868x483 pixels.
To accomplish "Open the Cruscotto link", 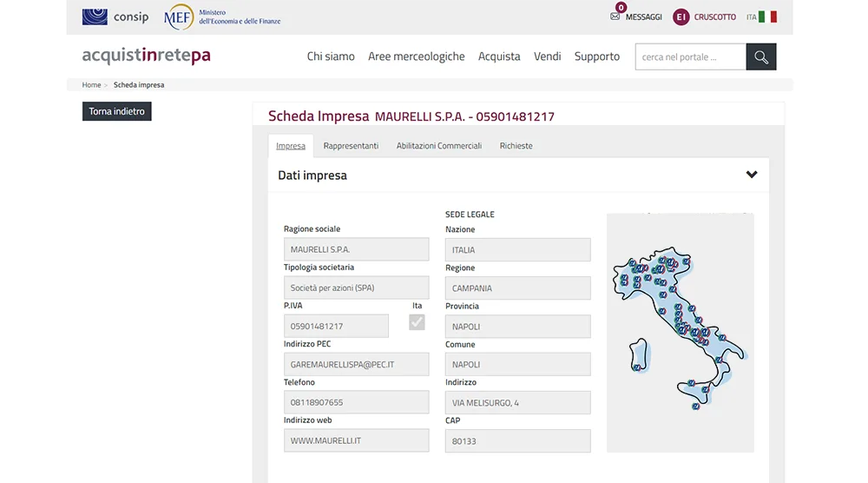I will click(714, 17).
